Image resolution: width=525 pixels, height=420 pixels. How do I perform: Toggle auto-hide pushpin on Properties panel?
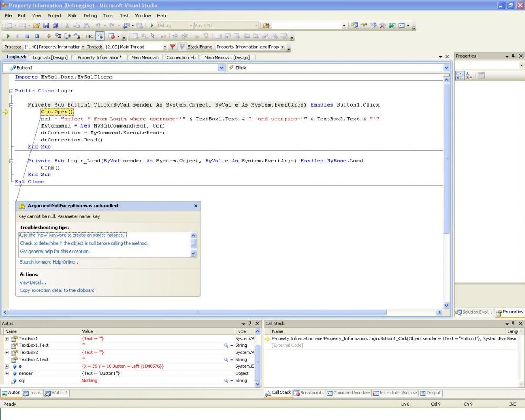click(513, 56)
